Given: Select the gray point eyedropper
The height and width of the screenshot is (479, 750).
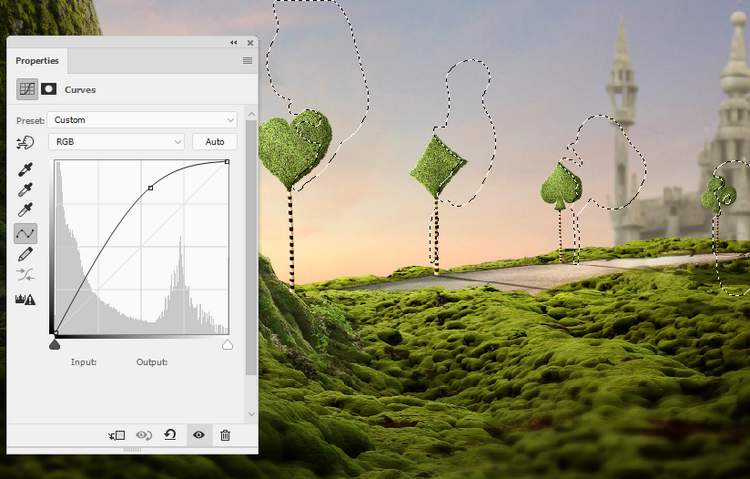Looking at the screenshot, I should click(x=26, y=190).
